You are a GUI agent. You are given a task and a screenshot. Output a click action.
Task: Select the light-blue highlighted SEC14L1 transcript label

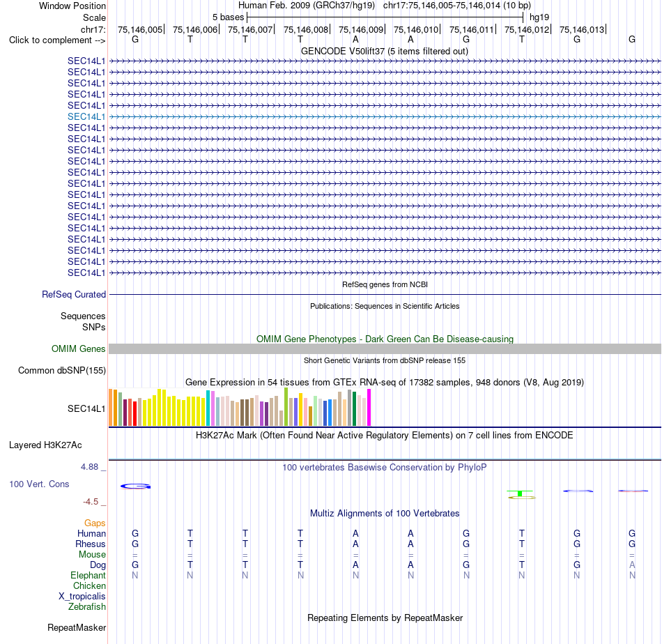pos(86,116)
